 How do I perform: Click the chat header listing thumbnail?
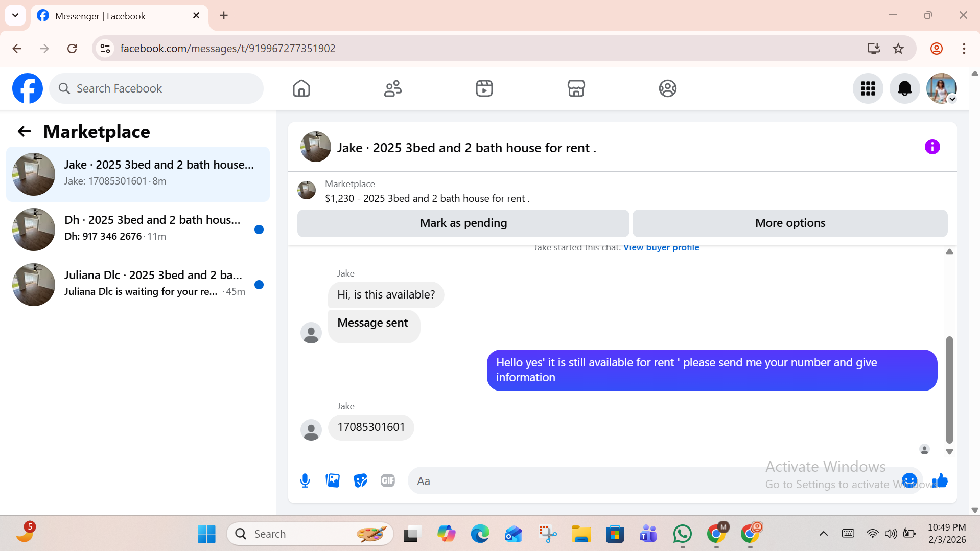click(x=316, y=147)
